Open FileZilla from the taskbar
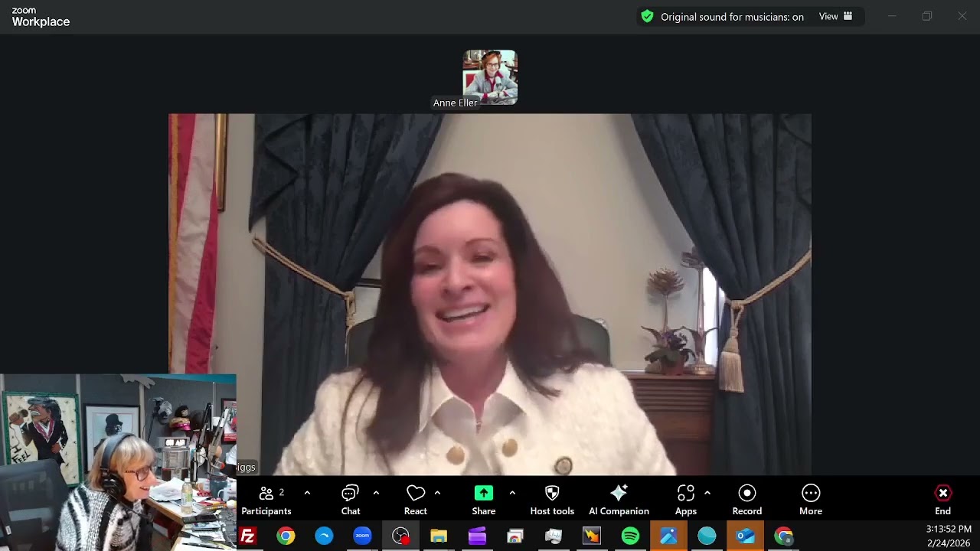980x551 pixels. pyautogui.click(x=247, y=536)
